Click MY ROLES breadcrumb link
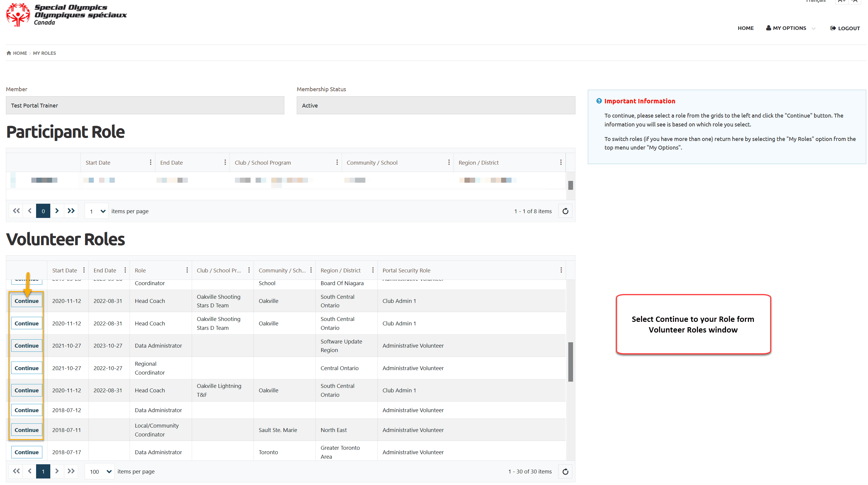Viewport: 868px width, 485px height. pyautogui.click(x=44, y=53)
